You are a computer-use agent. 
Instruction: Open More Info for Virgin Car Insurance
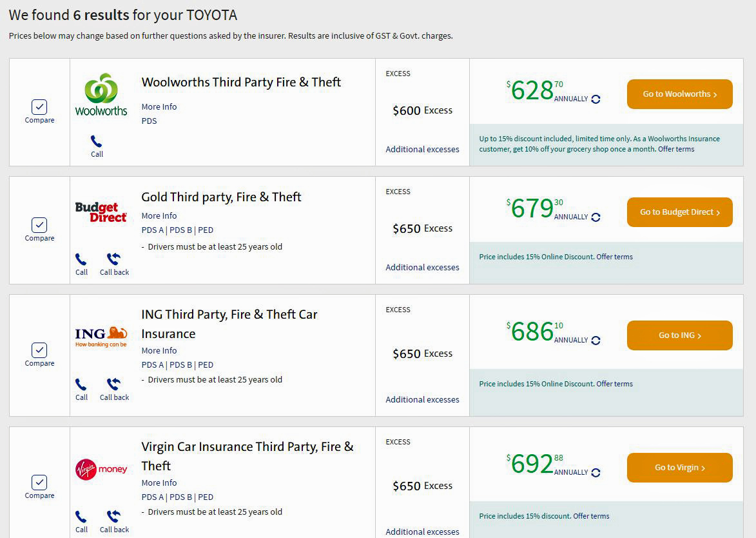pos(159,483)
